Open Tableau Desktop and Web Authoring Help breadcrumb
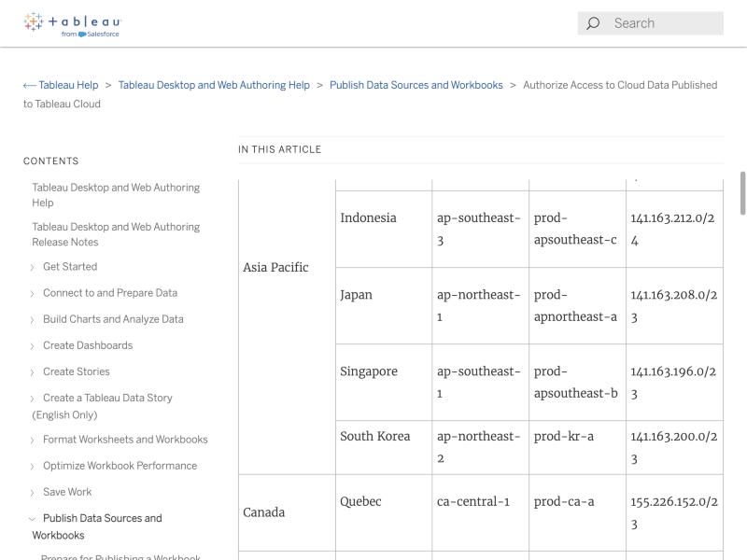Screen dimensions: 747x560 click(214, 85)
